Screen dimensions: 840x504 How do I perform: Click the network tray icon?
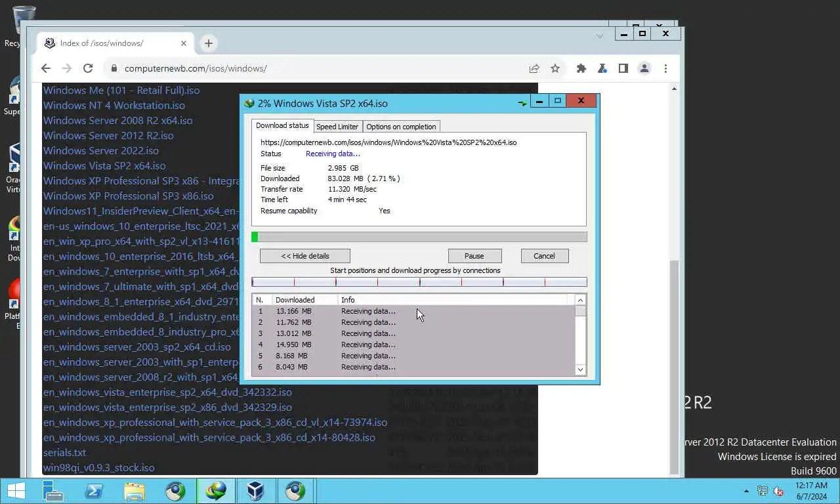point(763,491)
